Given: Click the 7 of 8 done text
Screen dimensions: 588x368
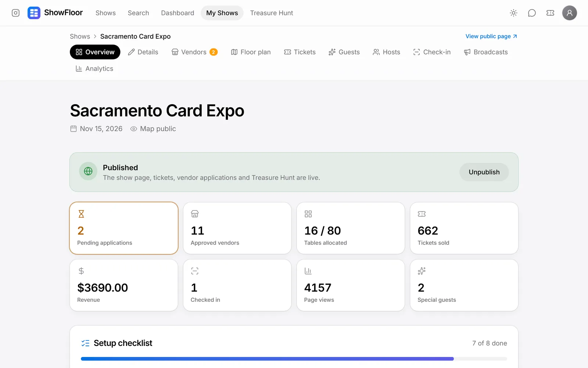Looking at the screenshot, I should (x=490, y=343).
